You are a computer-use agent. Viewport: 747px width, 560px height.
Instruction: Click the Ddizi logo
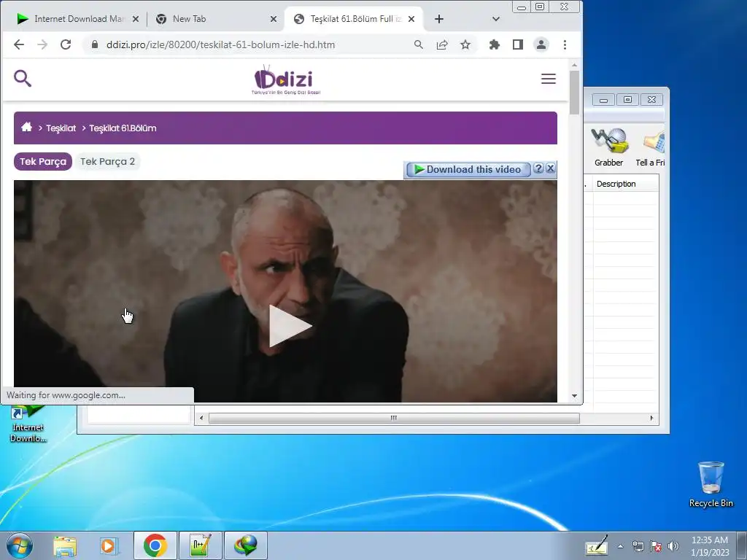pyautogui.click(x=286, y=79)
